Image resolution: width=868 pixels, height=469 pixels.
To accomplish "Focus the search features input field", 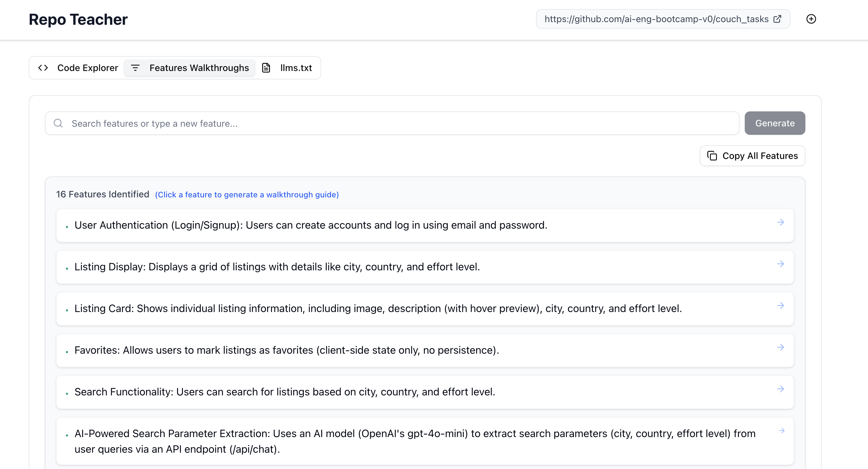I will (x=397, y=123).
